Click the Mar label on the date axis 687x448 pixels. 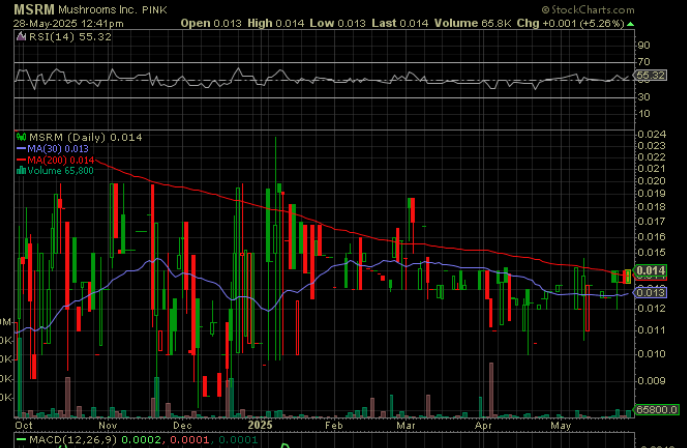pos(406,425)
